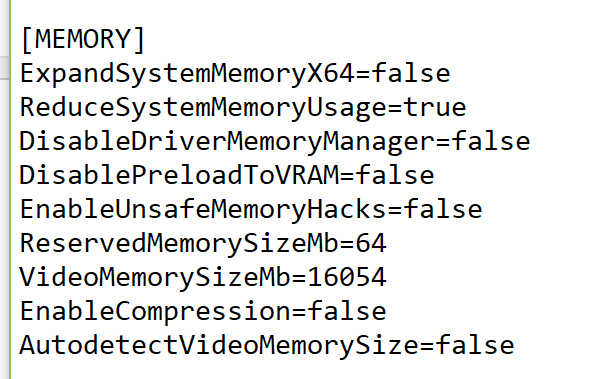Click false value after DisablePreloadToVRAM
The image size is (593, 379).
click(x=395, y=175)
